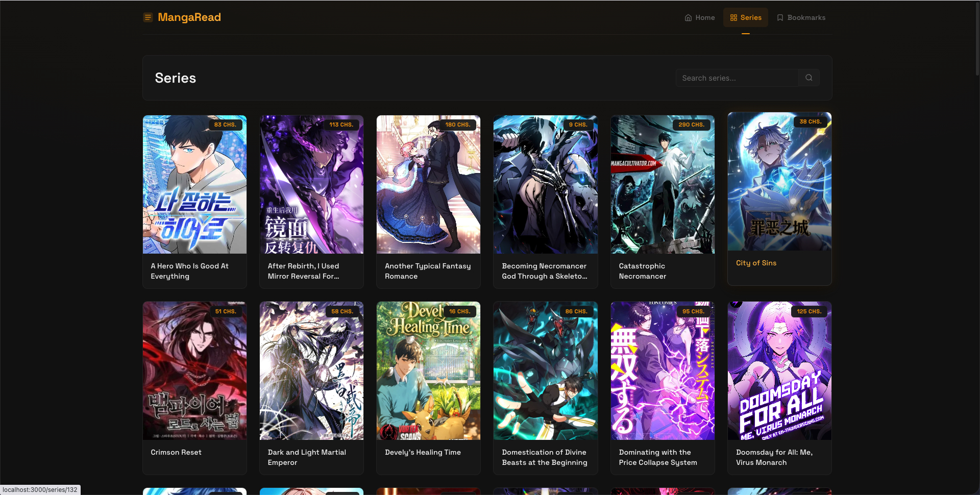Click the 180 CHS. badge
The width and height of the screenshot is (980, 495).
click(458, 125)
